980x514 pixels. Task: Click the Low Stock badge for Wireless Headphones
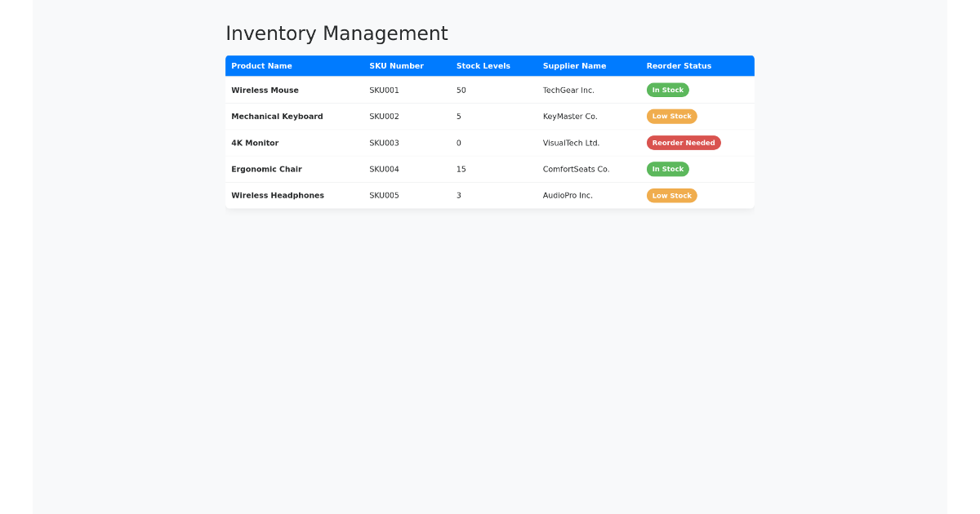[671, 195]
